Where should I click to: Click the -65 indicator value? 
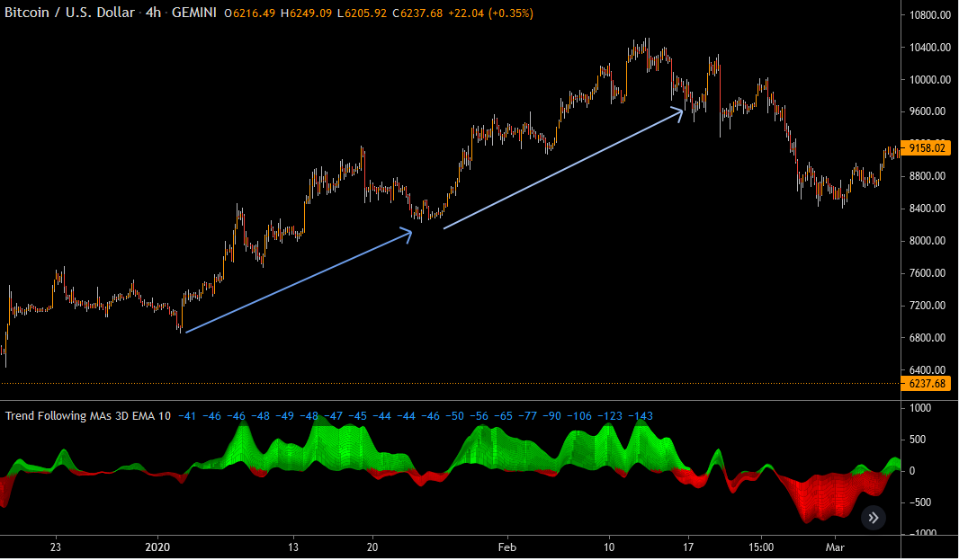504,416
